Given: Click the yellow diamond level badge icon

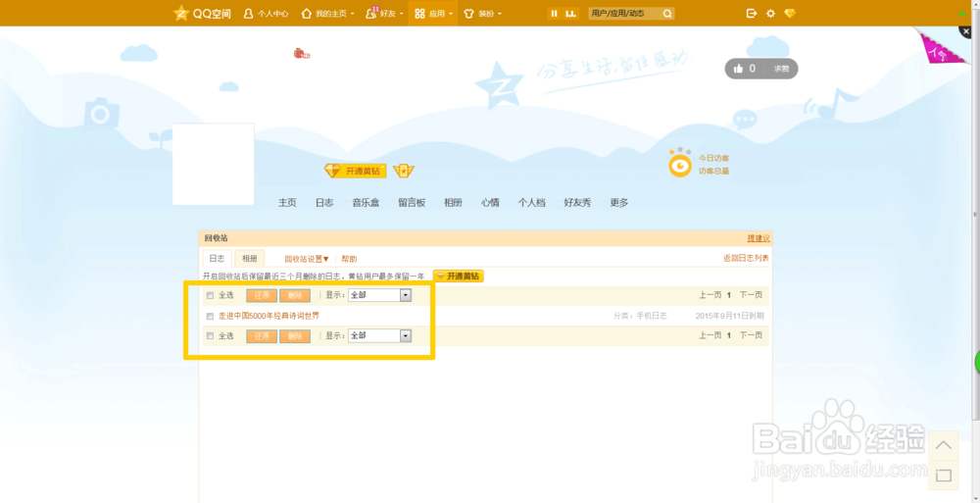Looking at the screenshot, I should pyautogui.click(x=404, y=171).
